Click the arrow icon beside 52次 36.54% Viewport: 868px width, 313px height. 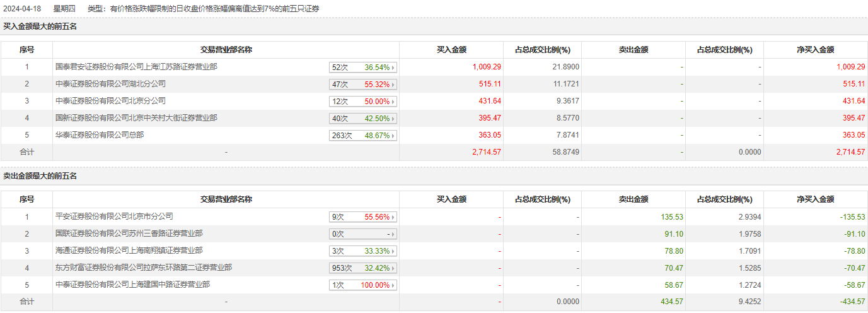[394, 68]
